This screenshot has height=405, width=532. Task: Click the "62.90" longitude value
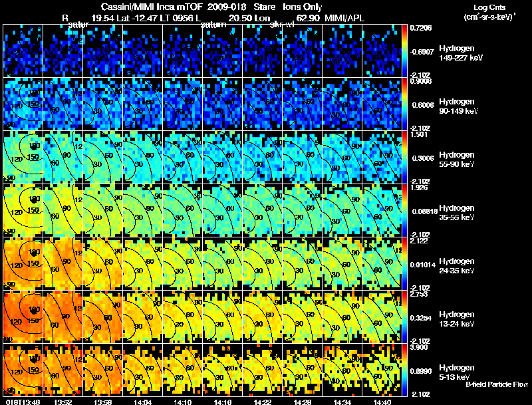pos(308,18)
